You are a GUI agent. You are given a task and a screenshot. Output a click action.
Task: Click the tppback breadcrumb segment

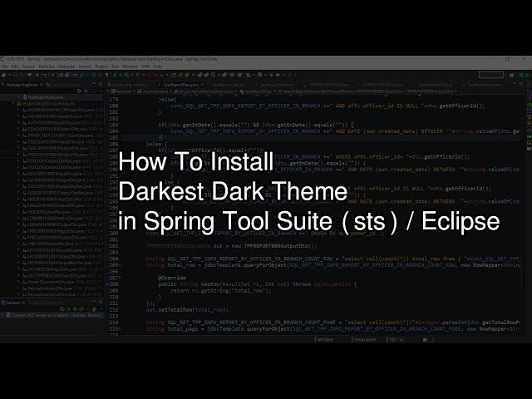tap(122, 91)
